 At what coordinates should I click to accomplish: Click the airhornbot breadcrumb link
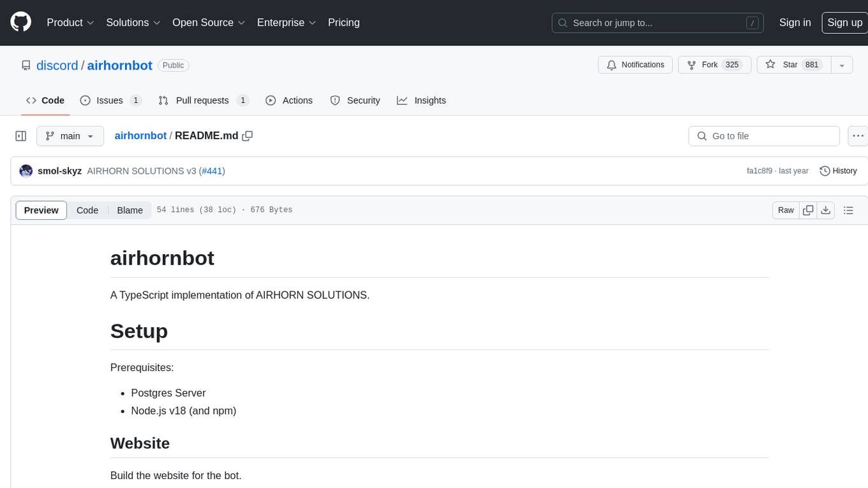[x=140, y=136]
